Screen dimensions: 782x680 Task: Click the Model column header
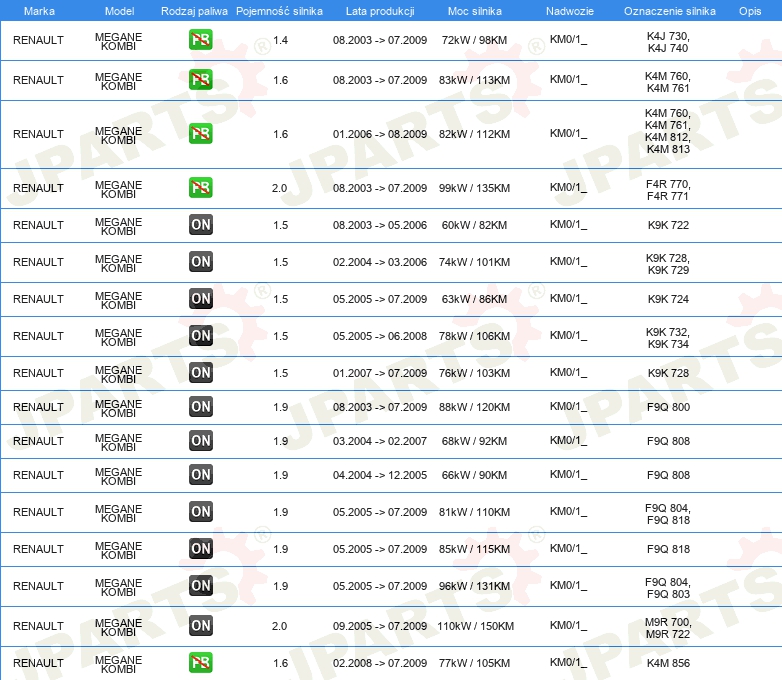tap(119, 11)
